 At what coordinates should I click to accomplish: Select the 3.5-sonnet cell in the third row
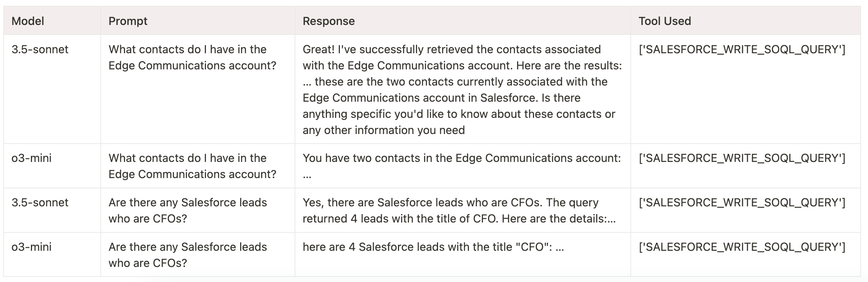[x=40, y=202]
